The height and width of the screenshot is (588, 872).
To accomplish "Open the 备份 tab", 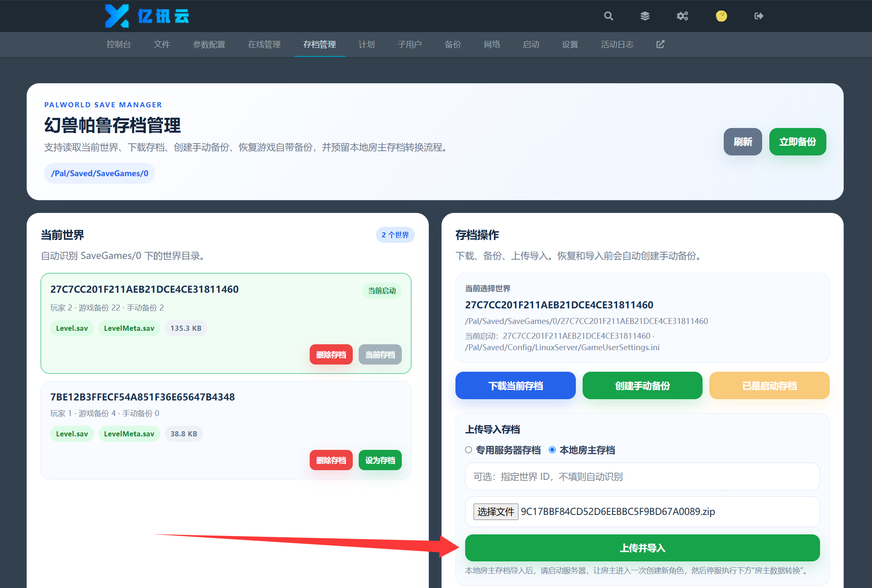I will 453,44.
